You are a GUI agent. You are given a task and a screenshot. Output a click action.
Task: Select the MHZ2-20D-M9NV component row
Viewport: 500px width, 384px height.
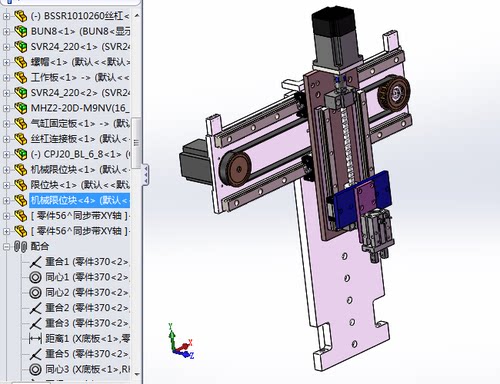point(80,108)
